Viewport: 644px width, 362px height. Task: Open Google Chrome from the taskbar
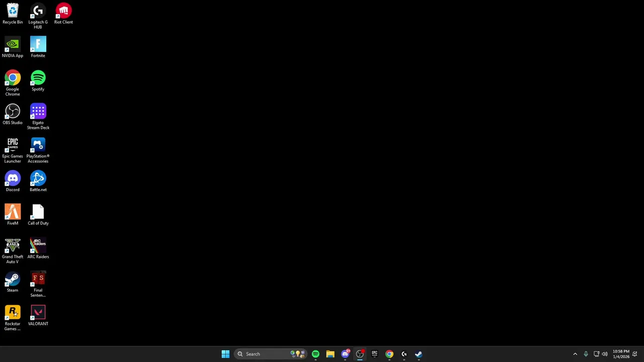pyautogui.click(x=389, y=354)
